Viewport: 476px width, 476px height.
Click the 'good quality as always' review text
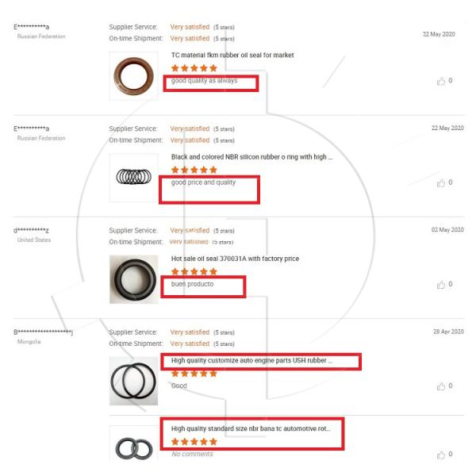tap(204, 81)
